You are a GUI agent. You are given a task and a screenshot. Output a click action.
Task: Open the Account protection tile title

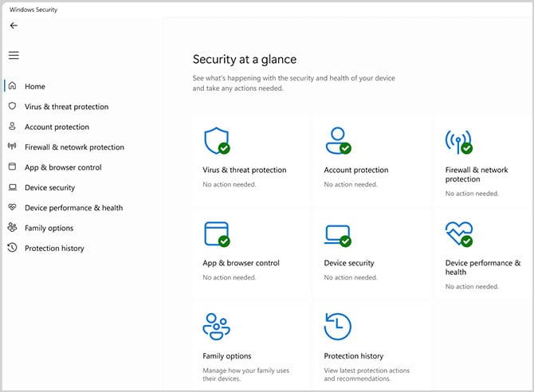point(356,170)
